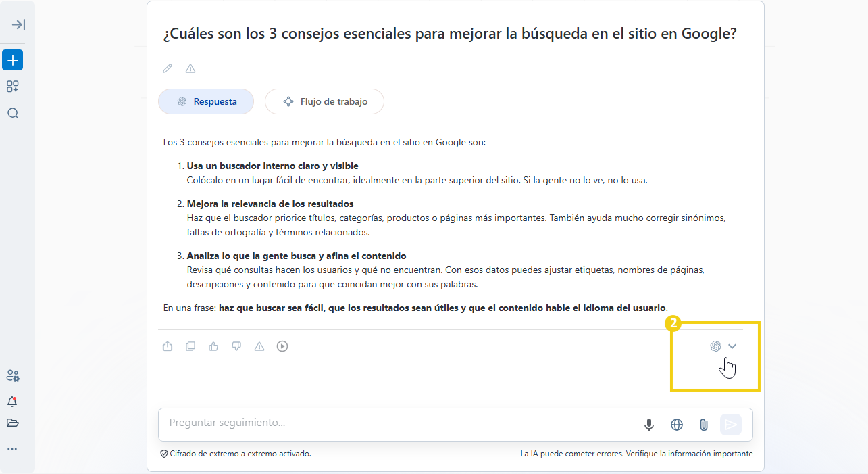Screen dimensions: 868x474
Task: Share the response with share icon
Action: click(x=168, y=346)
